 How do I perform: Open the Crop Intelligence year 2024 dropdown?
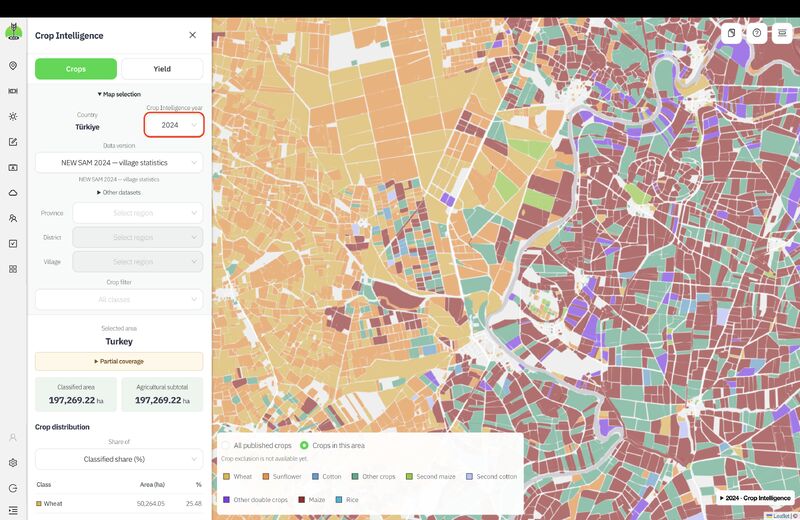click(x=174, y=125)
